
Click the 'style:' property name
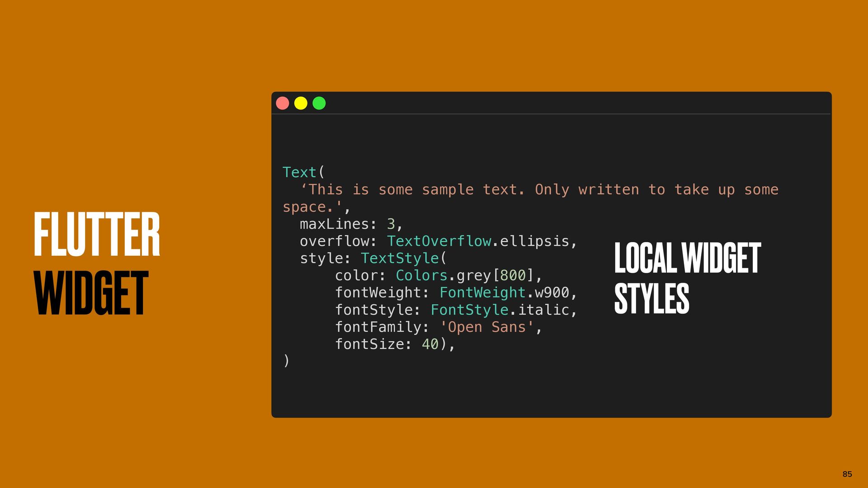325,258
